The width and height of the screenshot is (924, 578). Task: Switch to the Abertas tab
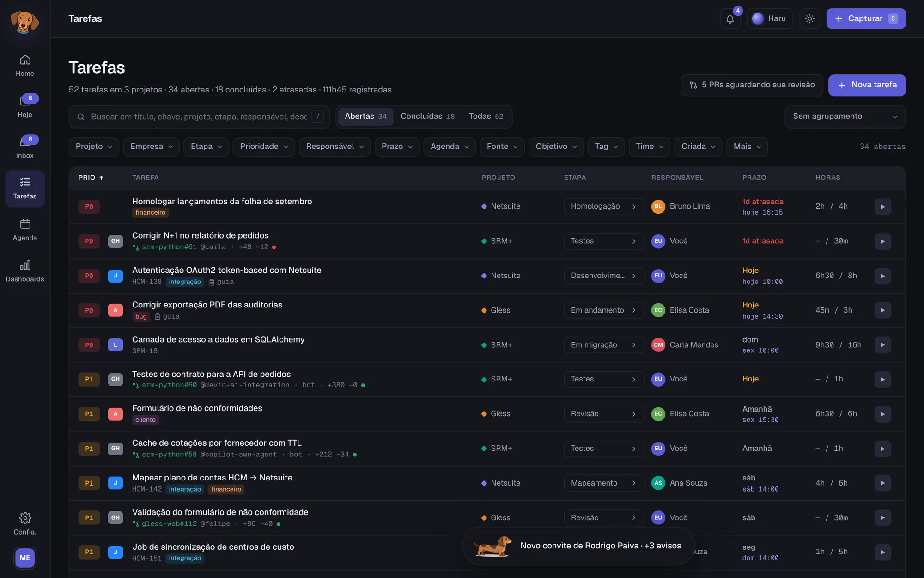(x=365, y=117)
